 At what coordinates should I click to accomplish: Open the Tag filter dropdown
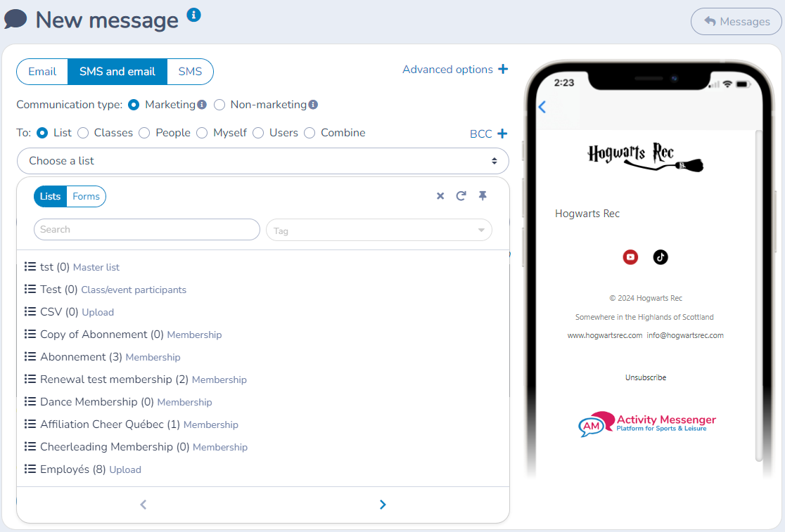point(379,230)
